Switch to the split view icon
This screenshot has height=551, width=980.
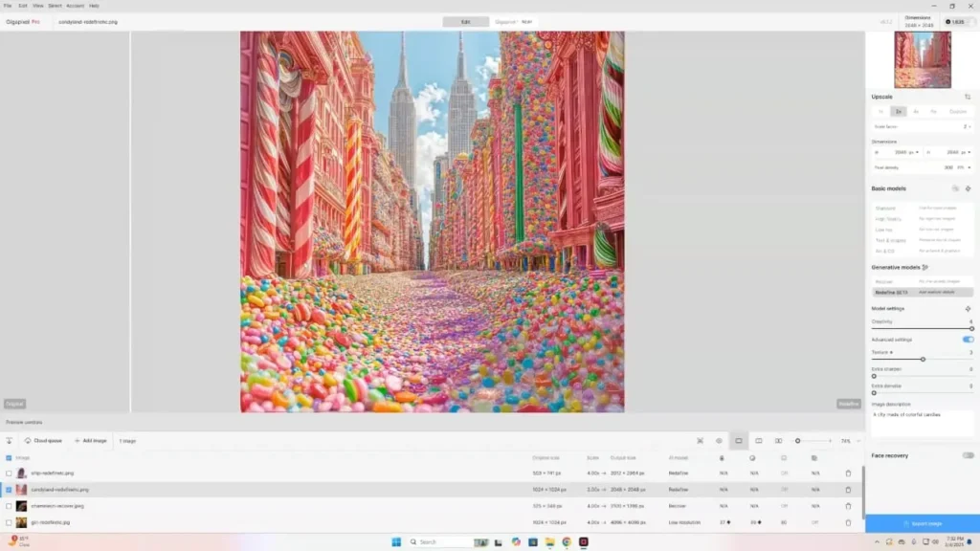pos(758,441)
